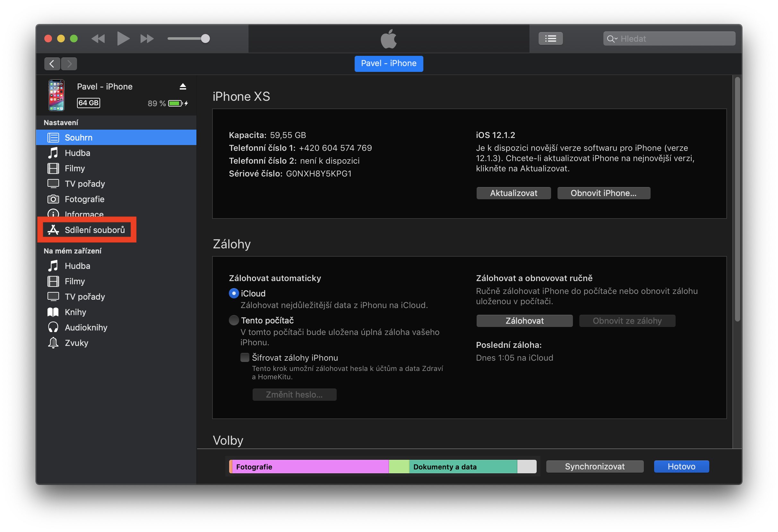This screenshot has height=532, width=778.
Task: Click the serial number G0NXH8Y5KPG1
Action: [x=319, y=174]
